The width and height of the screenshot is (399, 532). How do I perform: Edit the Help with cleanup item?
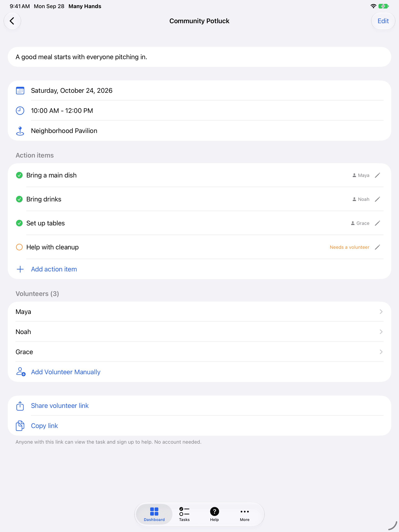point(377,247)
